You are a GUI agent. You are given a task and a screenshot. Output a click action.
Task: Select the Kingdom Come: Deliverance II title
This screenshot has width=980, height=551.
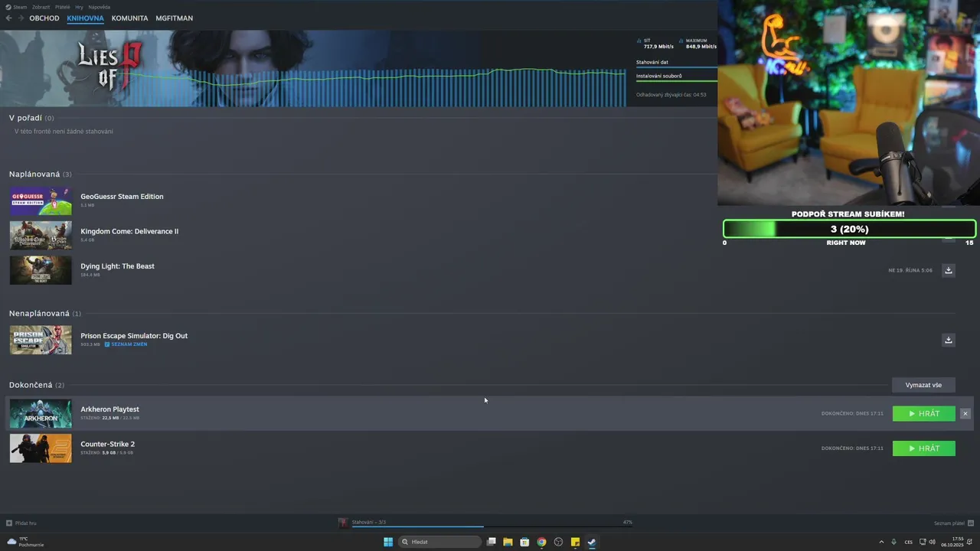pos(129,231)
